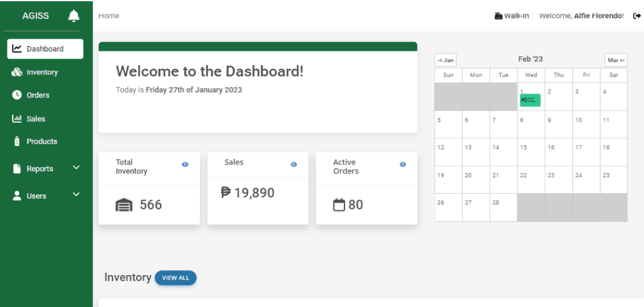
Task: Toggle the eye icon on Total Inventory card
Action: (185, 164)
